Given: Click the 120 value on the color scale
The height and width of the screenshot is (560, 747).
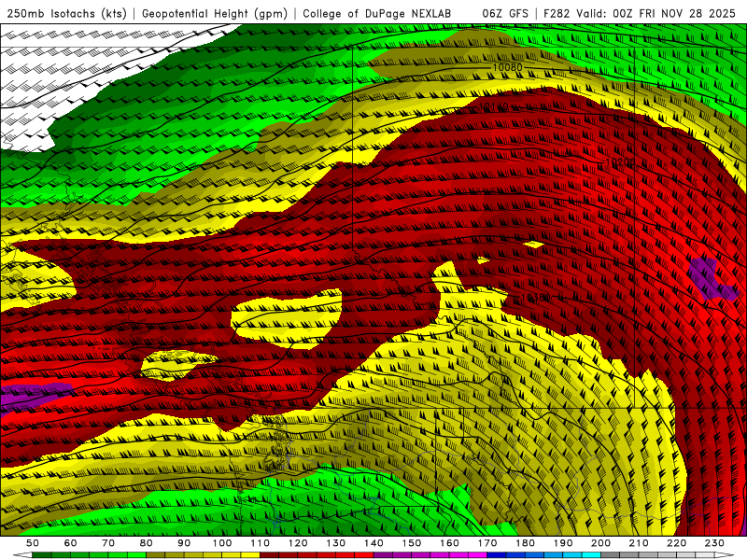Looking at the screenshot, I should pos(298,543).
